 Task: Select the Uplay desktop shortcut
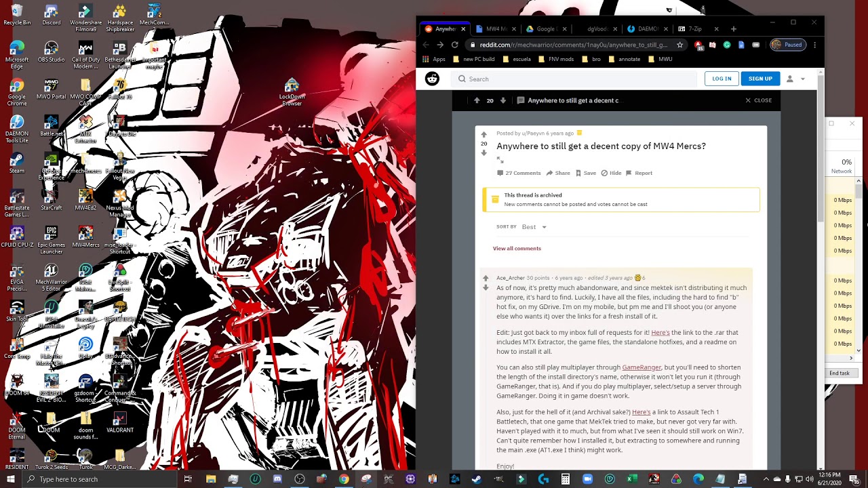click(x=85, y=348)
